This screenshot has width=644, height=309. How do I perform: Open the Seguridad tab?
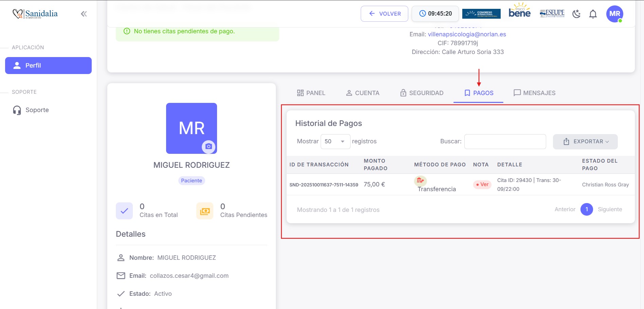click(x=422, y=93)
